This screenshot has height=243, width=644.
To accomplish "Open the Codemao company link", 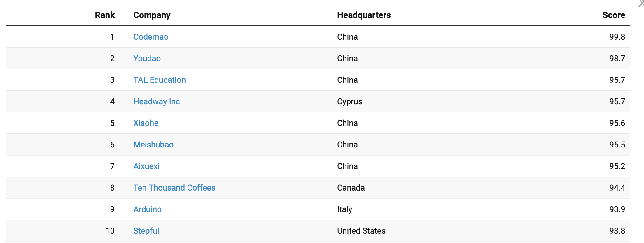I will tap(151, 37).
